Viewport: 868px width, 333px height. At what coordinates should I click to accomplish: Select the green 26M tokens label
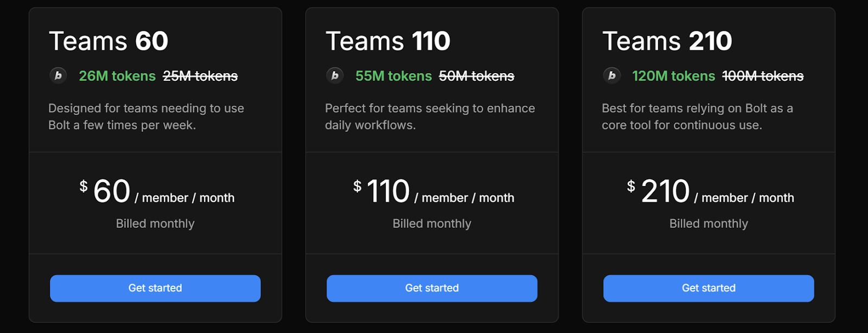117,76
